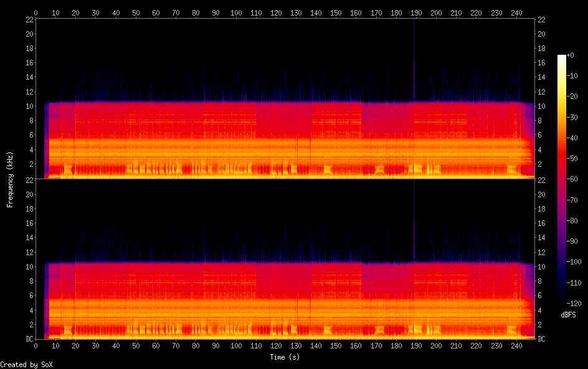Click the "Time (s)" axis title

point(285,357)
